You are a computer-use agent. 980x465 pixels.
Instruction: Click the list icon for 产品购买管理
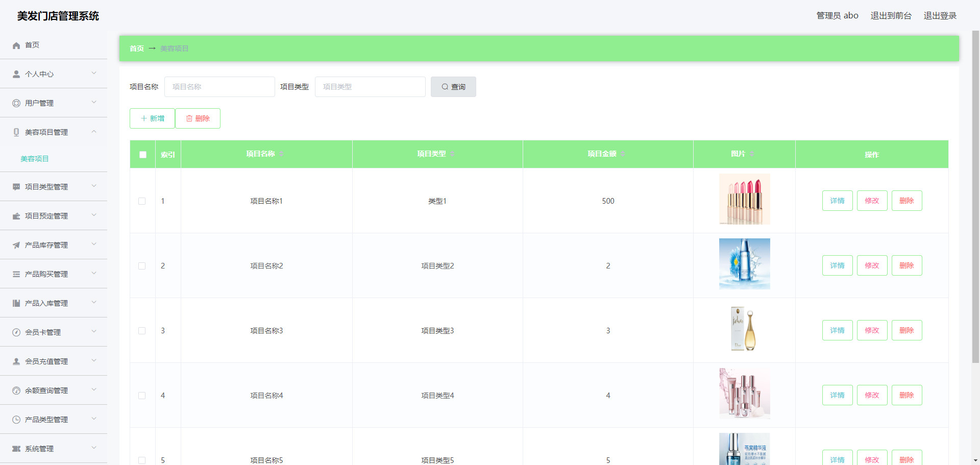pos(16,274)
